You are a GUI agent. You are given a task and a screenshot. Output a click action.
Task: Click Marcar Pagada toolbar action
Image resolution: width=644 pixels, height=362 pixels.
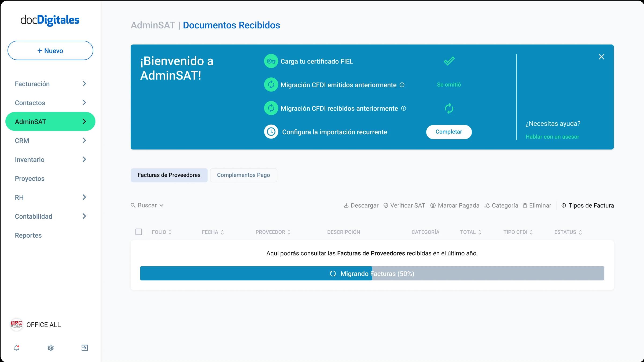pos(455,206)
